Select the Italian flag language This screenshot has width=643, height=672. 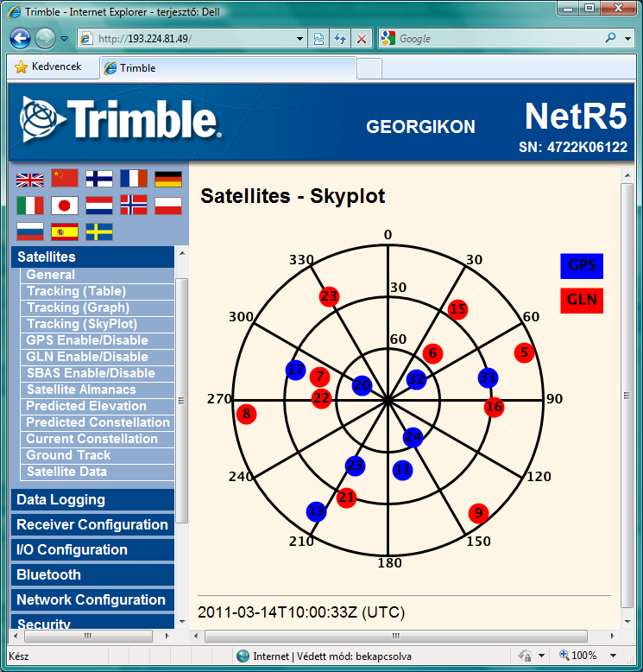[30, 206]
